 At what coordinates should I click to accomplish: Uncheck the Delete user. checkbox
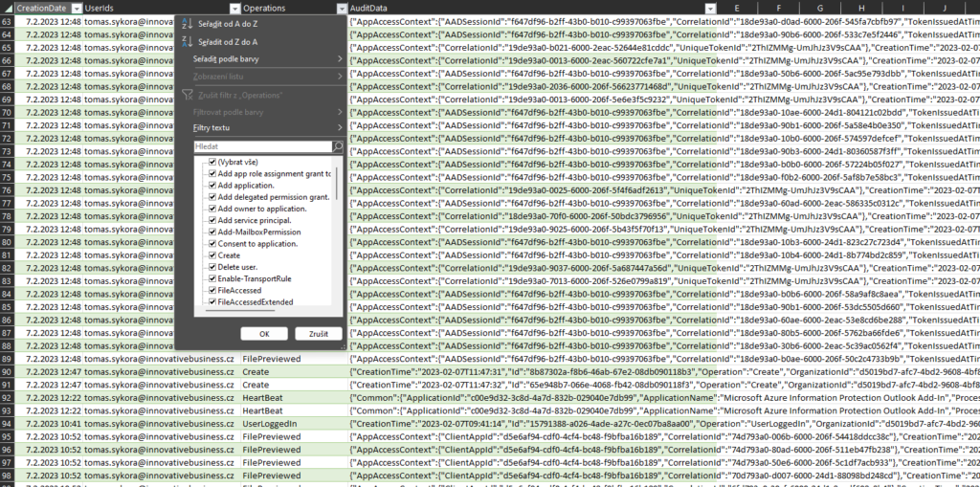(x=212, y=267)
